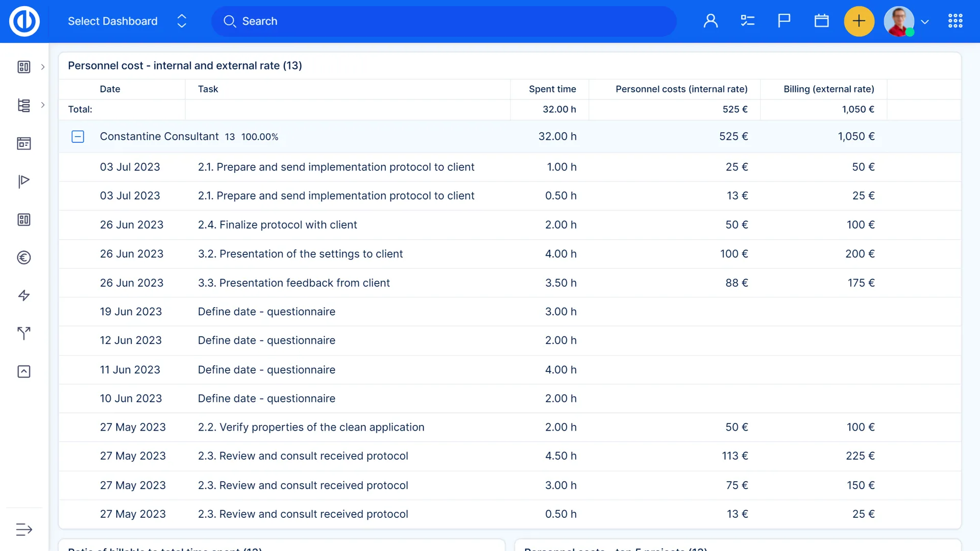The height and width of the screenshot is (551, 980).
Task: Expand the first sidebar item chevron
Action: point(43,67)
